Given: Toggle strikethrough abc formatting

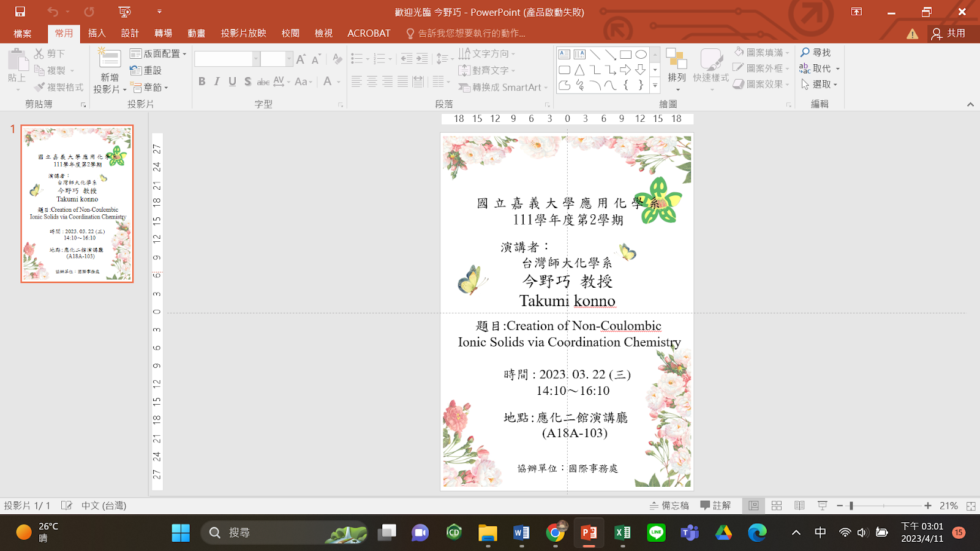Looking at the screenshot, I should coord(263,81).
